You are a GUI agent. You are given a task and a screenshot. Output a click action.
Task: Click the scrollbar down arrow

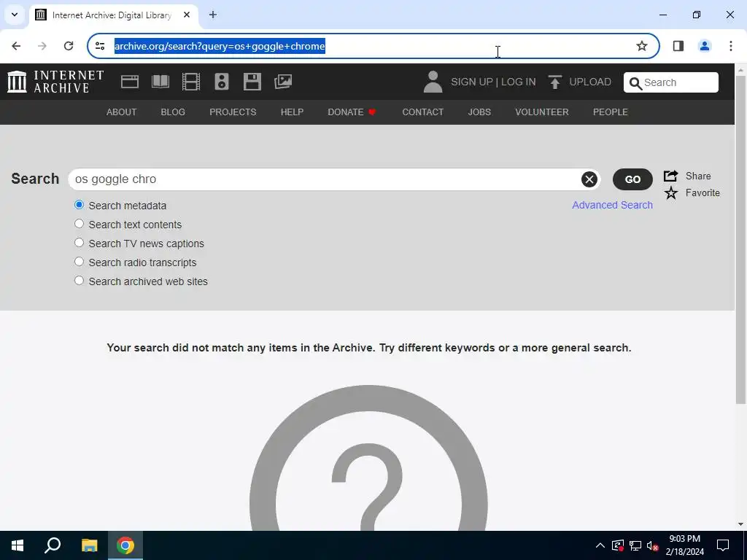click(741, 524)
